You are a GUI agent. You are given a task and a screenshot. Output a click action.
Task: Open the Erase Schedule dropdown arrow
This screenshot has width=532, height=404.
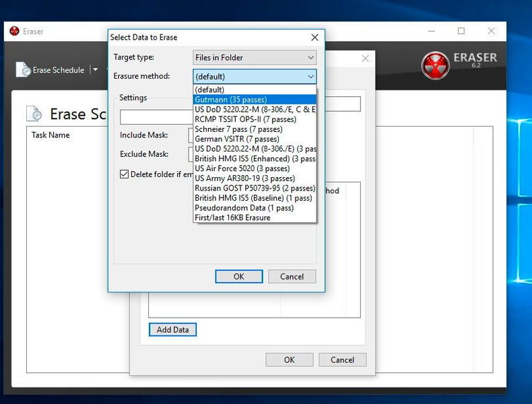point(96,69)
